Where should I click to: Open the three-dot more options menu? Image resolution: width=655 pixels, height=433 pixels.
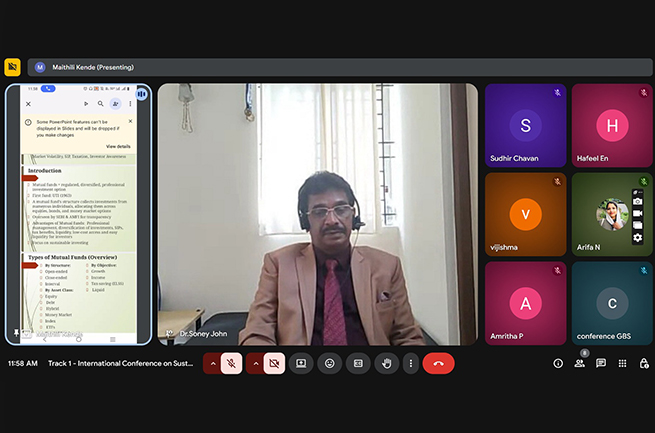tap(410, 364)
